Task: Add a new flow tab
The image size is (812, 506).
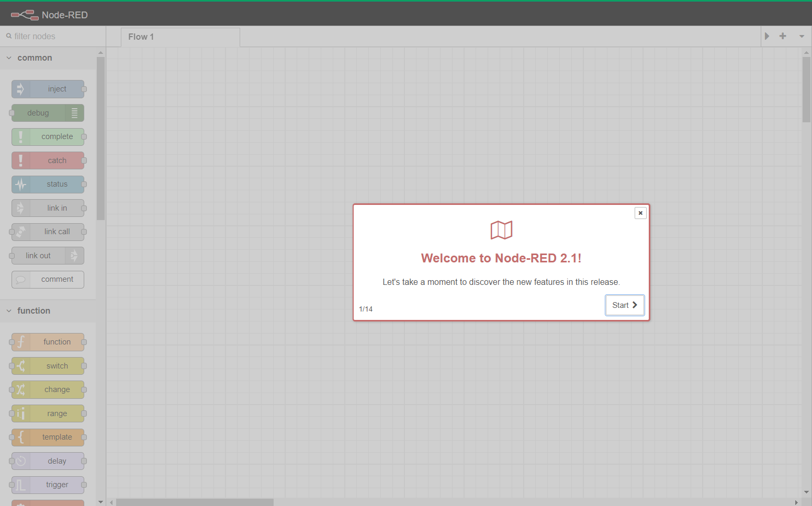Action: (783, 36)
